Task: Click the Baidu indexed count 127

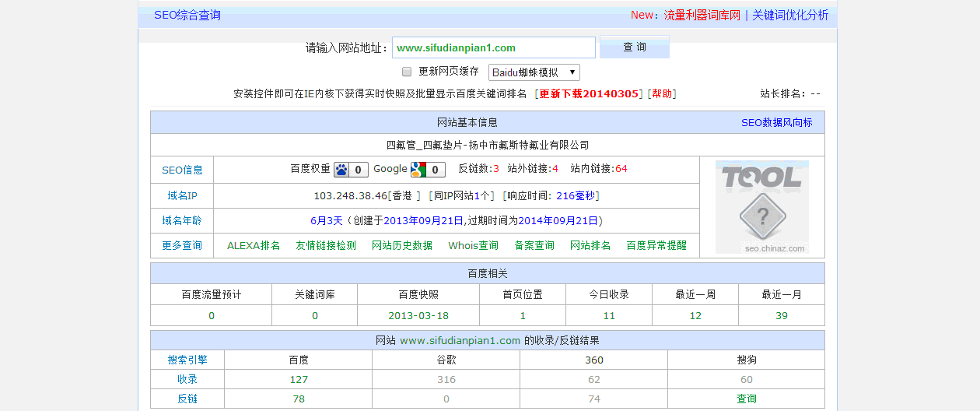Action: tap(299, 379)
